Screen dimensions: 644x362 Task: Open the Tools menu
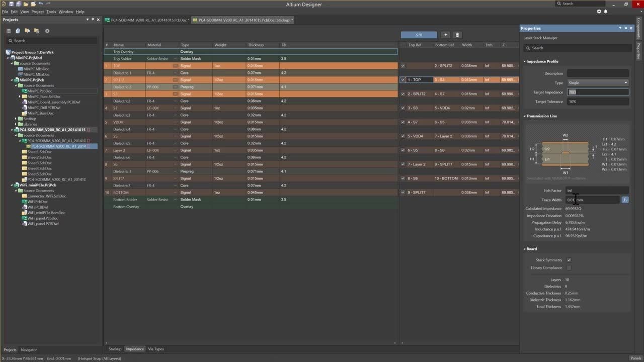pyautogui.click(x=51, y=12)
